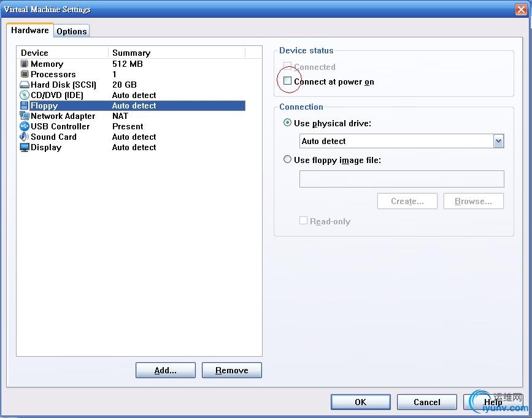Screen dimensions: 532x418
Task: Open the Auto detect drive dropdown
Action: point(498,141)
